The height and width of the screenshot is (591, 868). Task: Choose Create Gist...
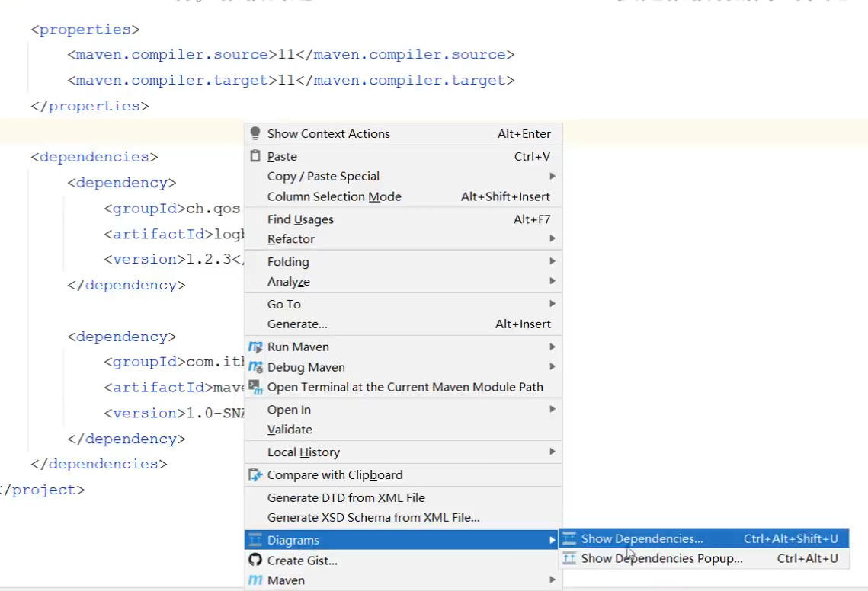[x=403, y=560]
